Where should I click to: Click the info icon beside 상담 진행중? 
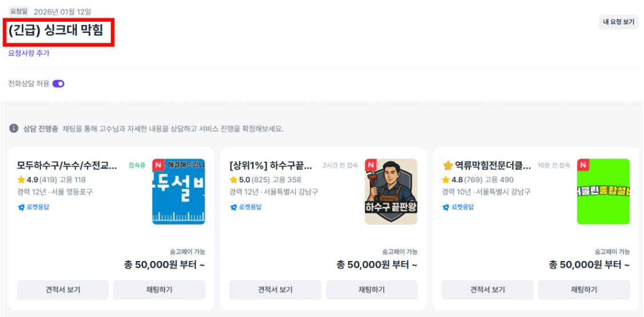[14, 129]
